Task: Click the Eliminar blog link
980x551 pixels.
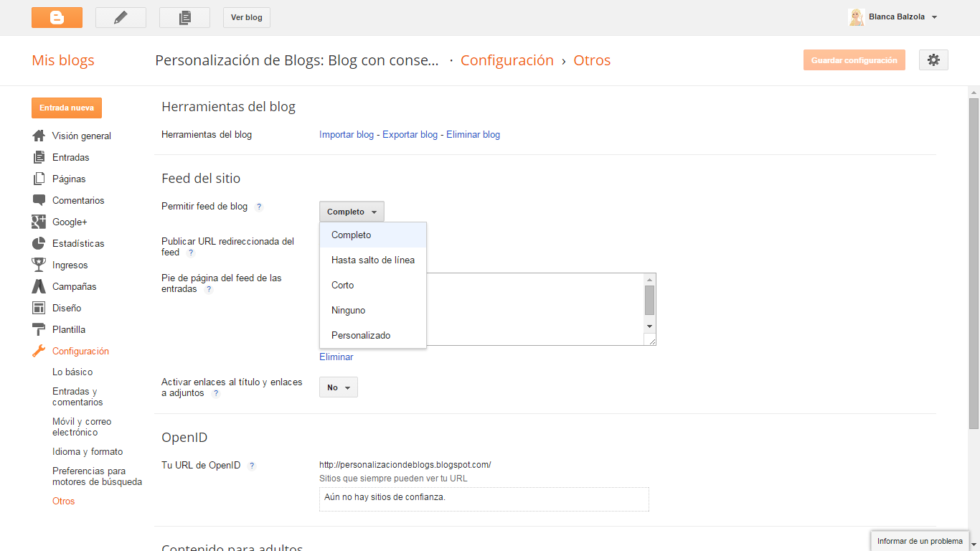Action: pyautogui.click(x=473, y=134)
